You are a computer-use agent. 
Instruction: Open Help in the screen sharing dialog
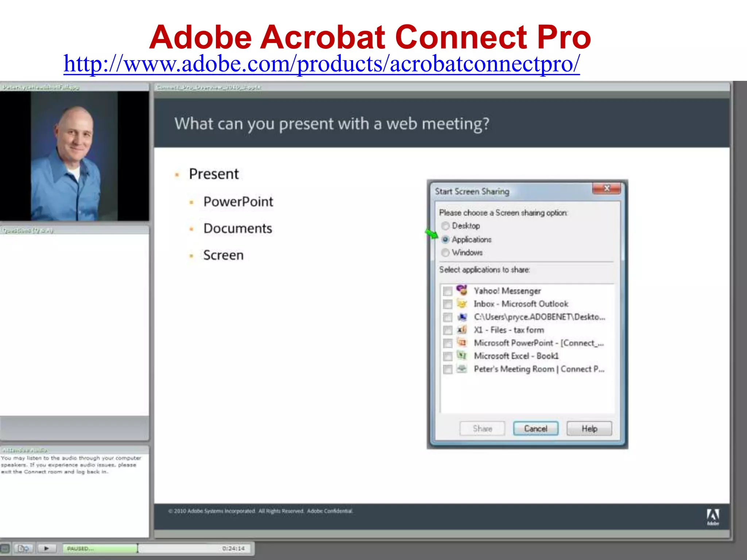click(589, 429)
